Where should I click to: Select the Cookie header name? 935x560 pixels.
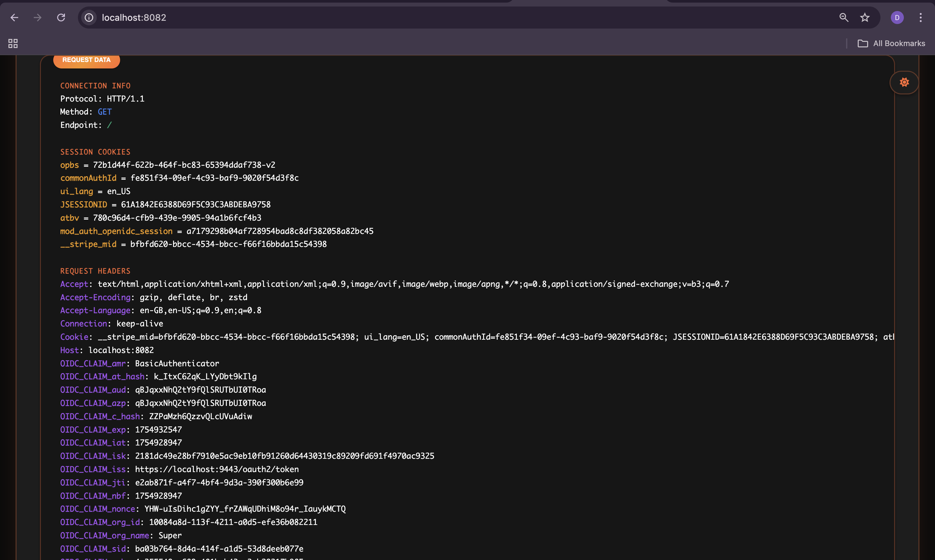[74, 337]
